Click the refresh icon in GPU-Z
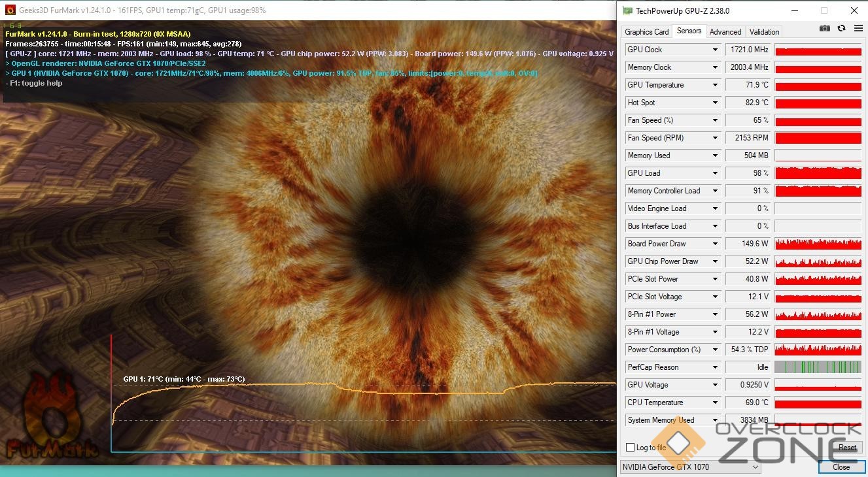This screenshot has width=868, height=477. pos(841,28)
